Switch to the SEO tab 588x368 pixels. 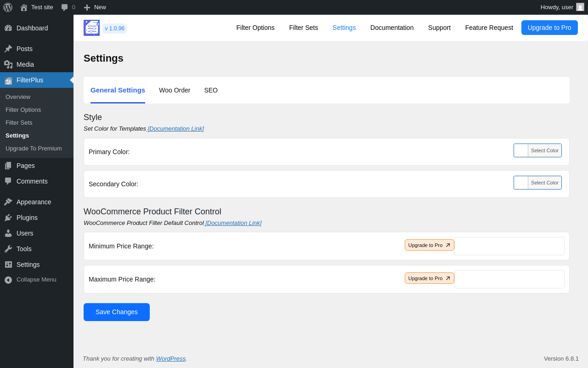click(211, 90)
